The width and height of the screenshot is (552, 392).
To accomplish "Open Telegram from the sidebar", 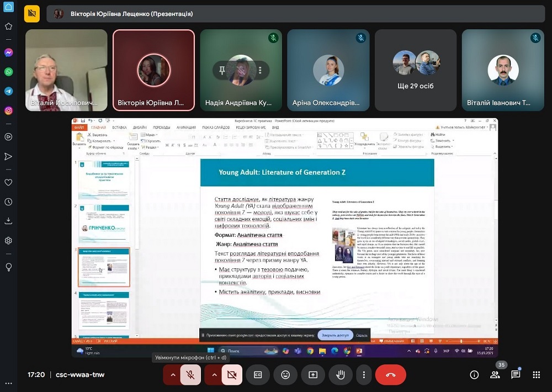I will (x=8, y=91).
